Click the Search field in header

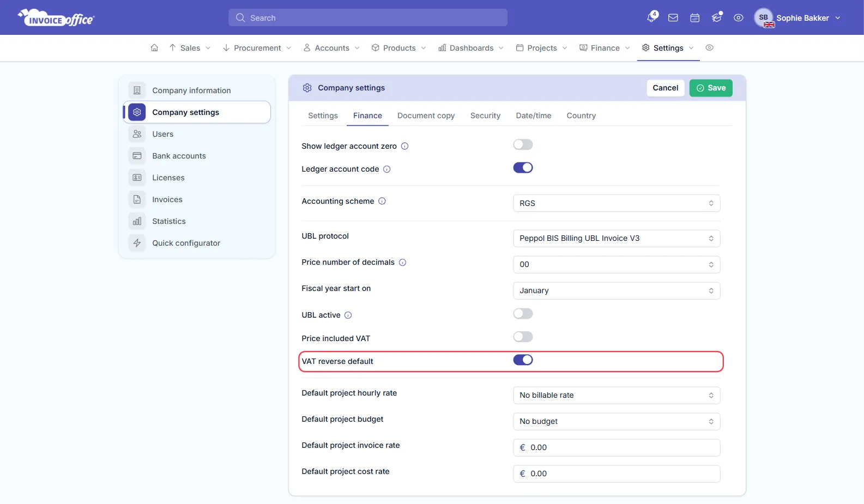pos(368,17)
